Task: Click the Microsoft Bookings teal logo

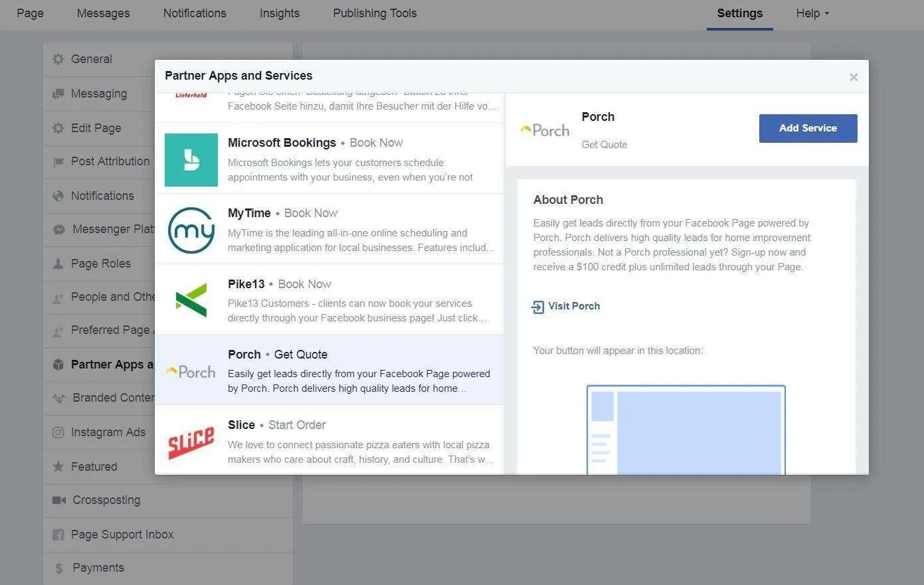Action: [191, 160]
